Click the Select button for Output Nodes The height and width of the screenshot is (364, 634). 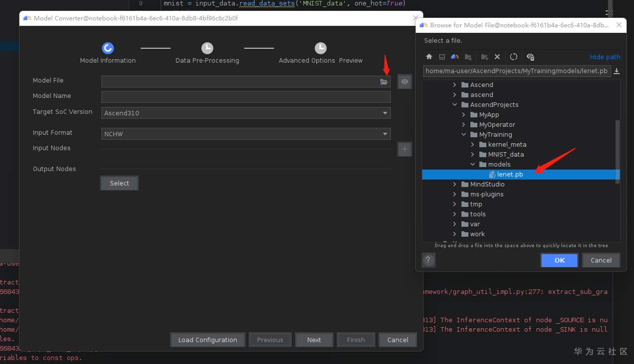click(x=119, y=183)
